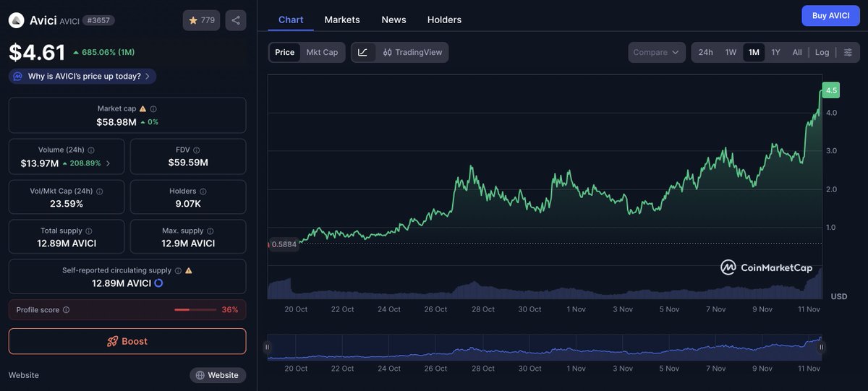Select the 1W time range
868x391 pixels.
[x=731, y=52]
